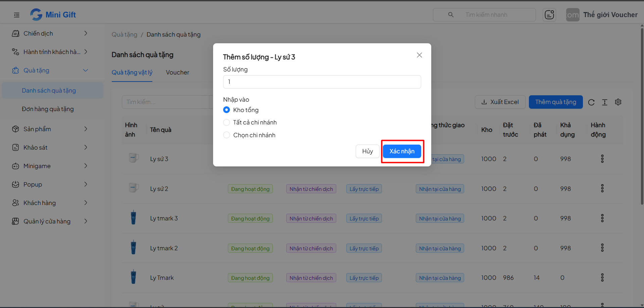Click the Khách hàng people icon
This screenshot has height=308, width=644.
point(15,203)
